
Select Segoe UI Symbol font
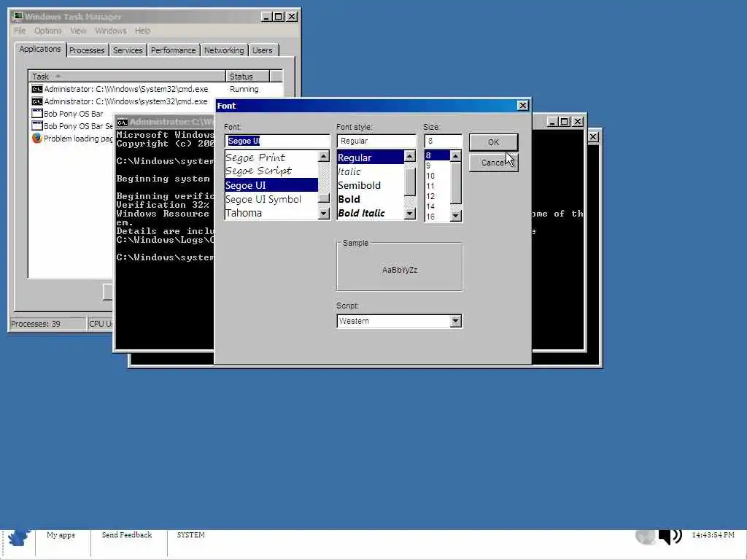coord(271,199)
